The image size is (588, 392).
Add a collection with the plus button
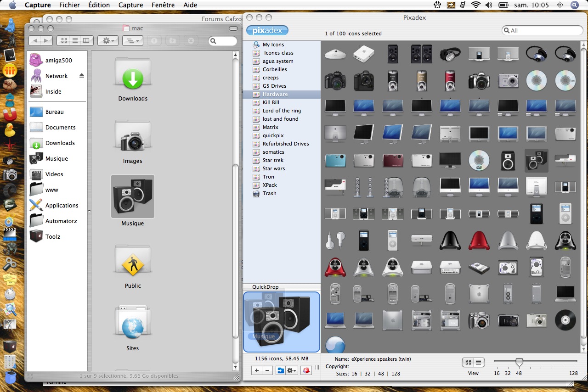click(x=257, y=370)
